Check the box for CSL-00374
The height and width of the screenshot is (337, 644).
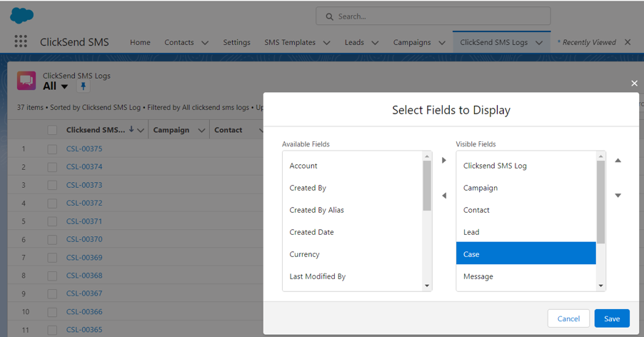pyautogui.click(x=52, y=167)
